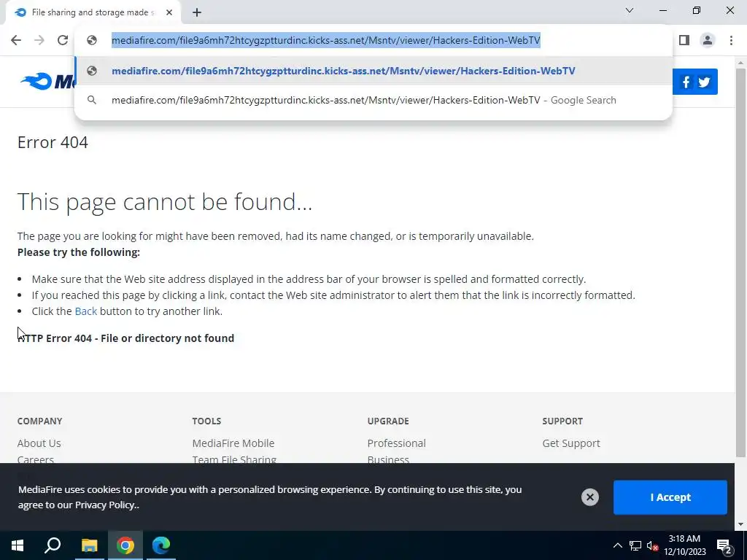Open MediaFire's Facebook icon
747x560 pixels.
[x=686, y=82]
